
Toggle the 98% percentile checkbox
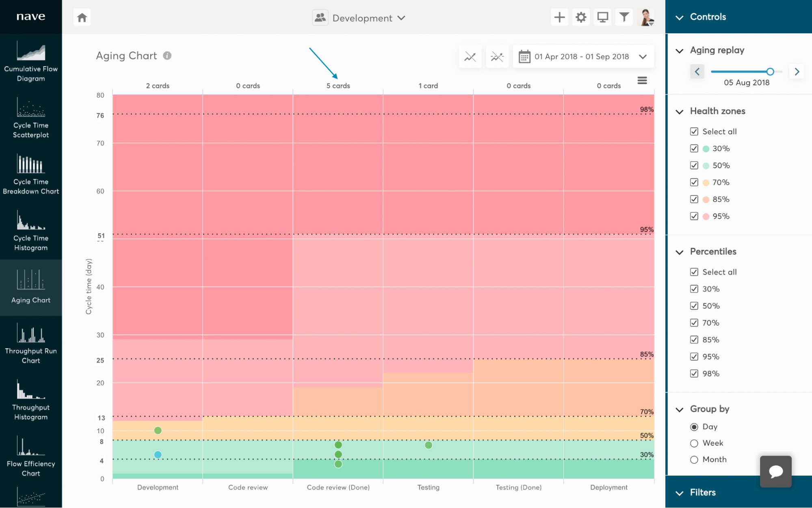[694, 373]
